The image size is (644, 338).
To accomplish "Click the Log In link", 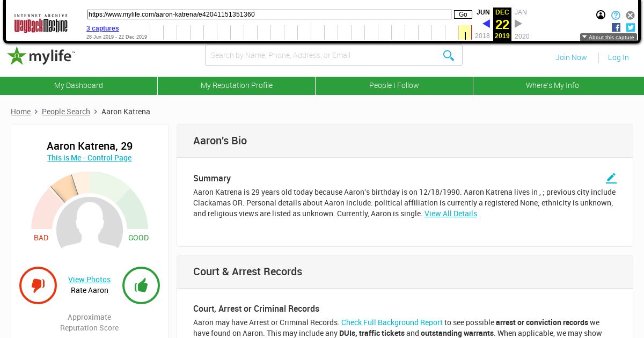I will [x=618, y=57].
